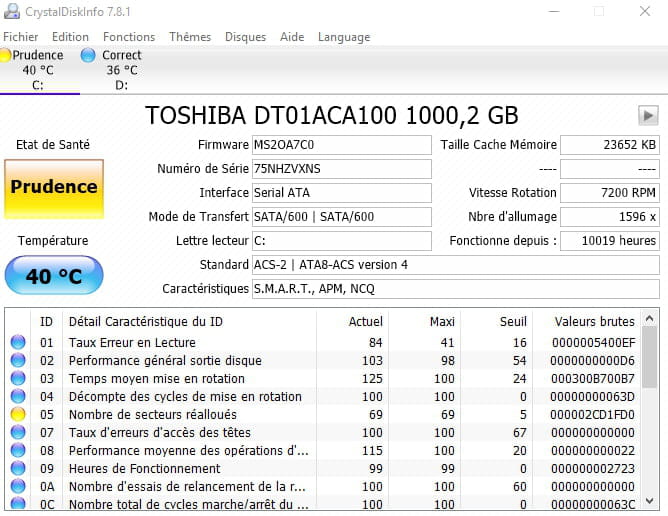Click raw value 0000005400EF
The width and height of the screenshot is (668, 516).
(593, 343)
